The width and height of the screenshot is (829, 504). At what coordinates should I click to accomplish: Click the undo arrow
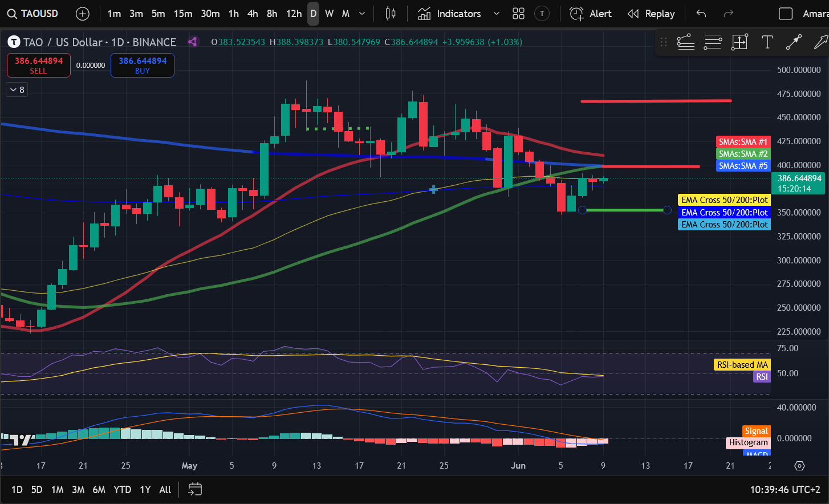pyautogui.click(x=701, y=14)
